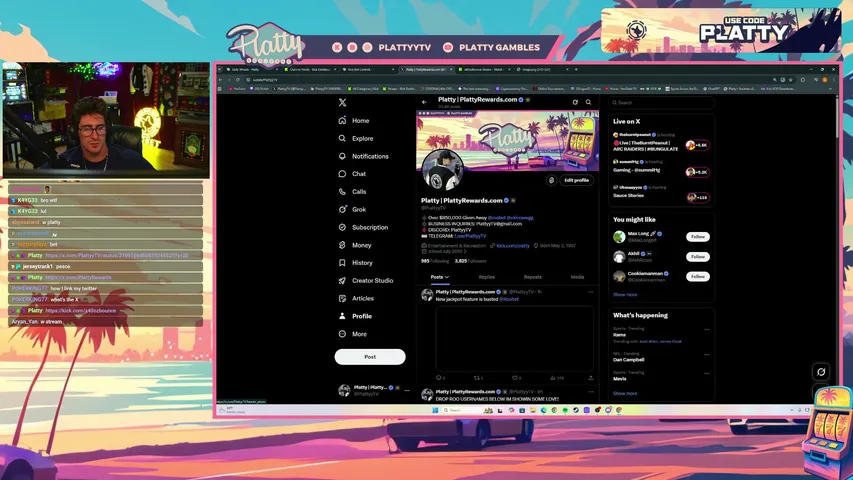The height and width of the screenshot is (480, 853).
Task: Open Notifications in the sidebar
Action: tap(363, 156)
